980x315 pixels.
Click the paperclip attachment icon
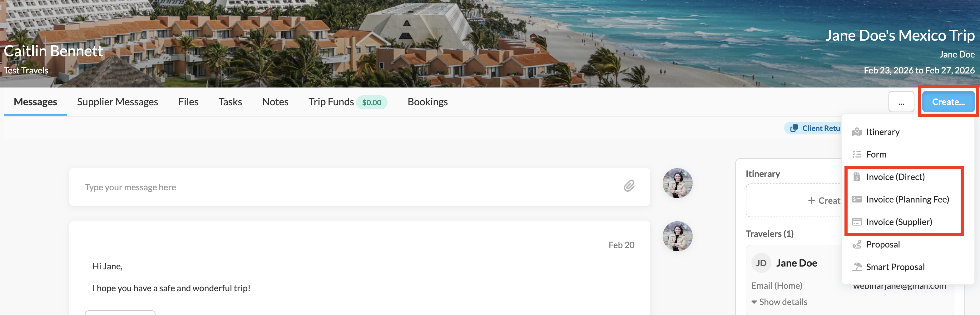(x=629, y=186)
